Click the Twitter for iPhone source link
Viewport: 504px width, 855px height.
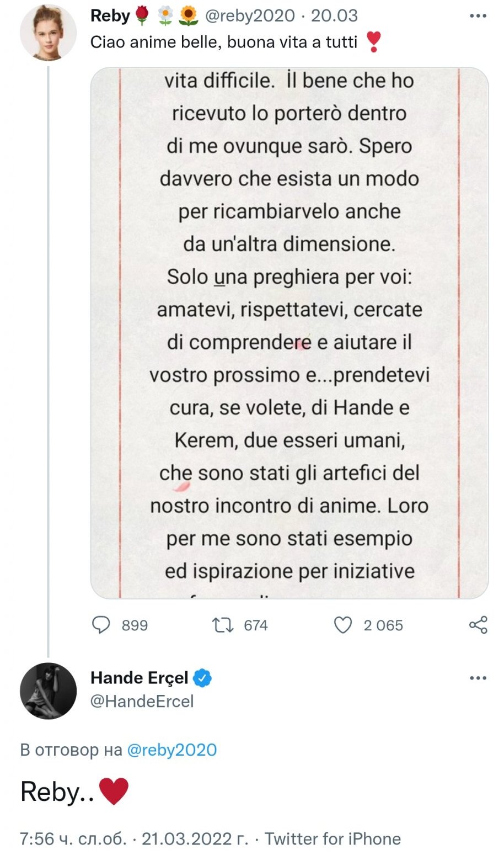(x=333, y=838)
